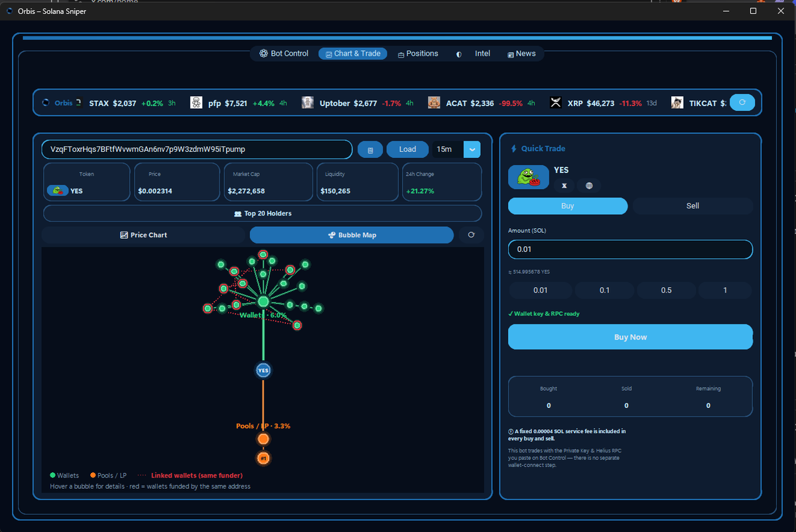The height and width of the screenshot is (532, 796).
Task: Click the YES frog image in Quick Trade
Action: tap(528, 177)
